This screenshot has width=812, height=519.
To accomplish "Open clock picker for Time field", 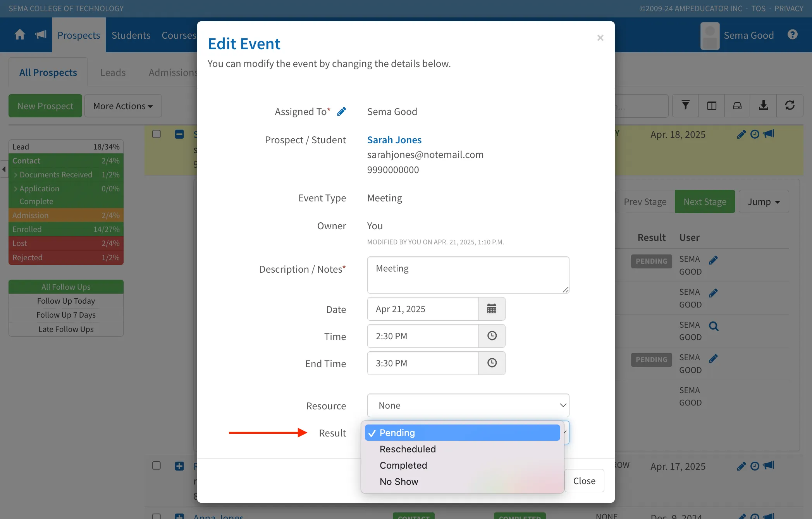I will pos(492,336).
